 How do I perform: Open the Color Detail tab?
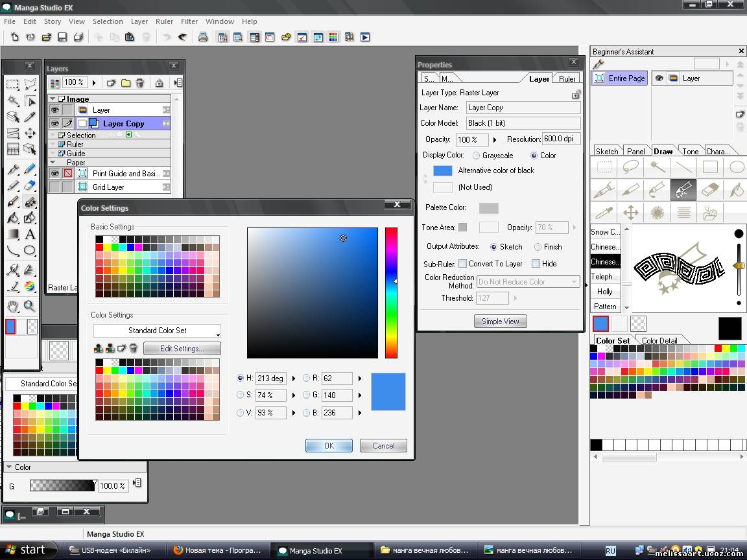(x=659, y=340)
